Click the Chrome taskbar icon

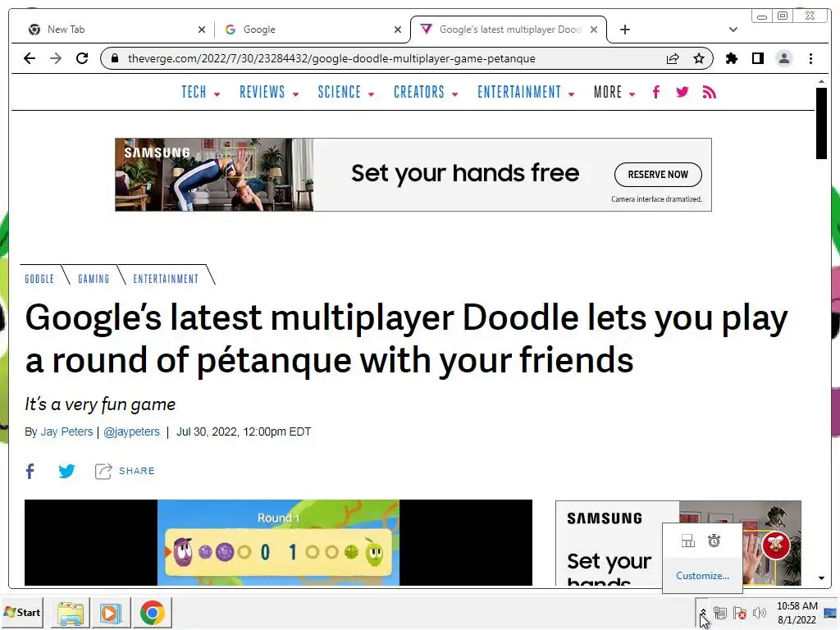tap(152, 613)
